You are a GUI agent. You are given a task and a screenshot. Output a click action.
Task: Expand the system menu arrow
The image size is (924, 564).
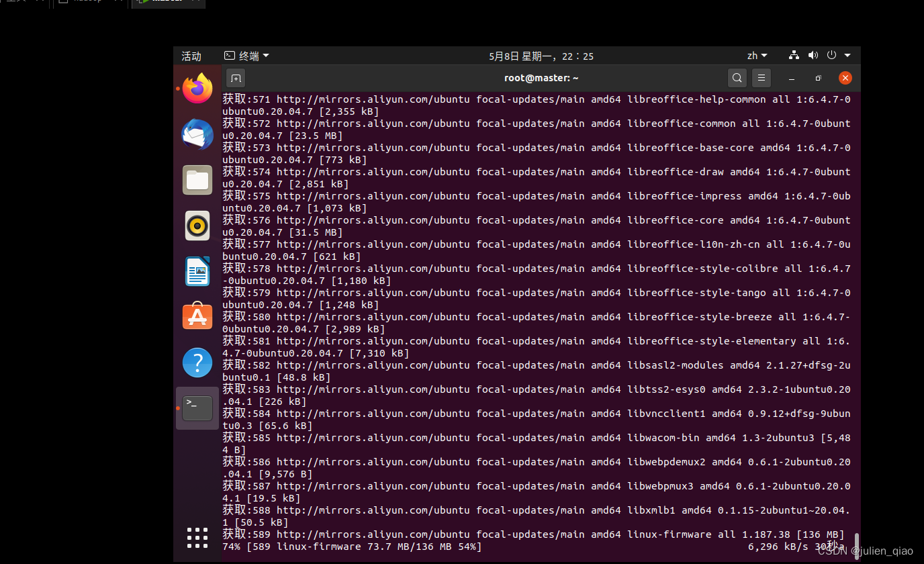click(x=847, y=56)
